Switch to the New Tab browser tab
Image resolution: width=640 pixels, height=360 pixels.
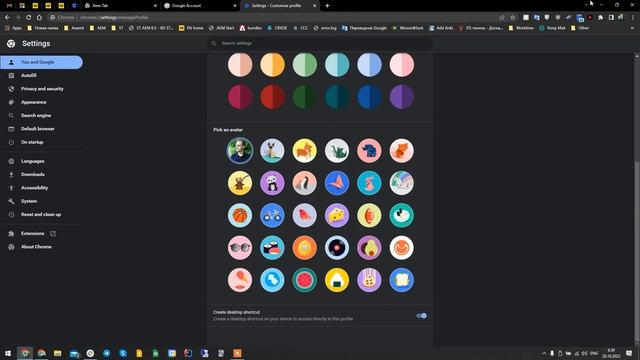point(120,6)
